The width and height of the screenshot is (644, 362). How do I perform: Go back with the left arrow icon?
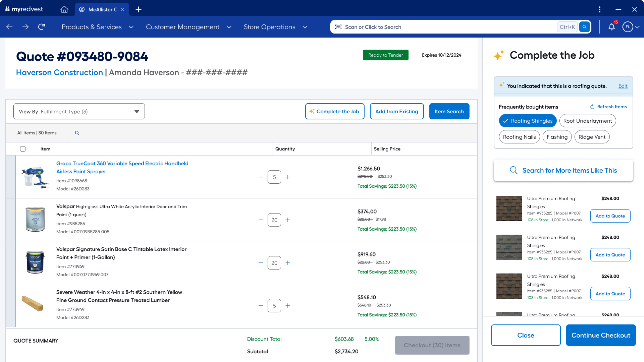click(x=9, y=27)
